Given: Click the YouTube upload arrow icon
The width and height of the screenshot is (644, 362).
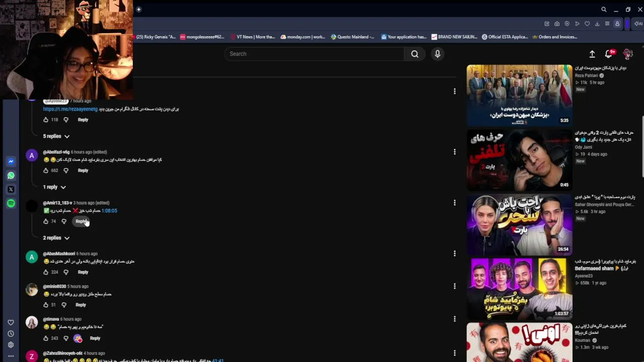Looking at the screenshot, I should click(592, 54).
